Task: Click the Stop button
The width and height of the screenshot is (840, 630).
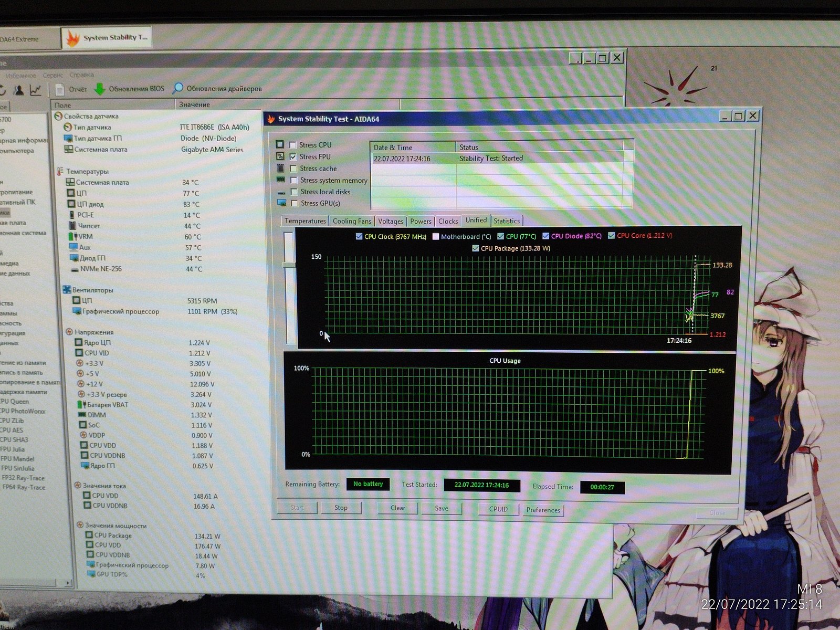Action: point(341,508)
